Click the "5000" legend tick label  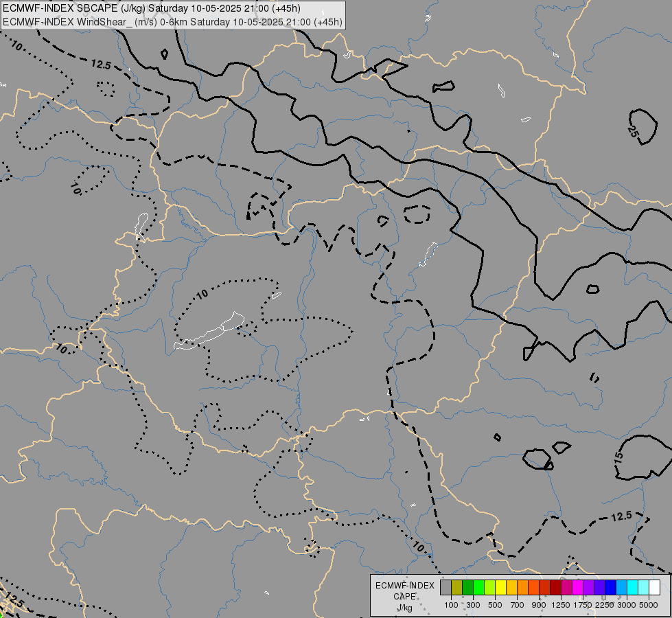click(x=649, y=605)
